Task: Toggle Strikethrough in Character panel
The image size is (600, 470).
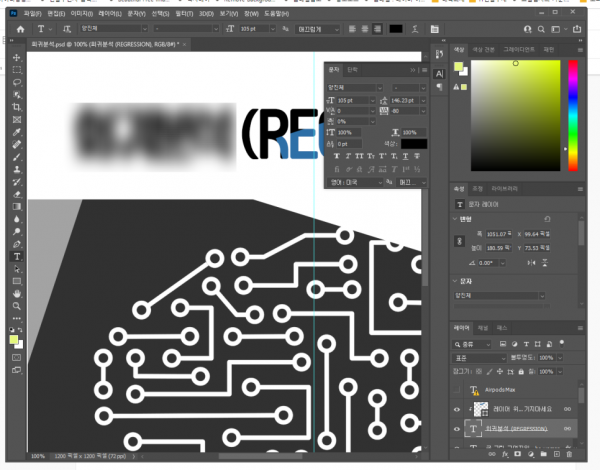Action: click(x=417, y=156)
